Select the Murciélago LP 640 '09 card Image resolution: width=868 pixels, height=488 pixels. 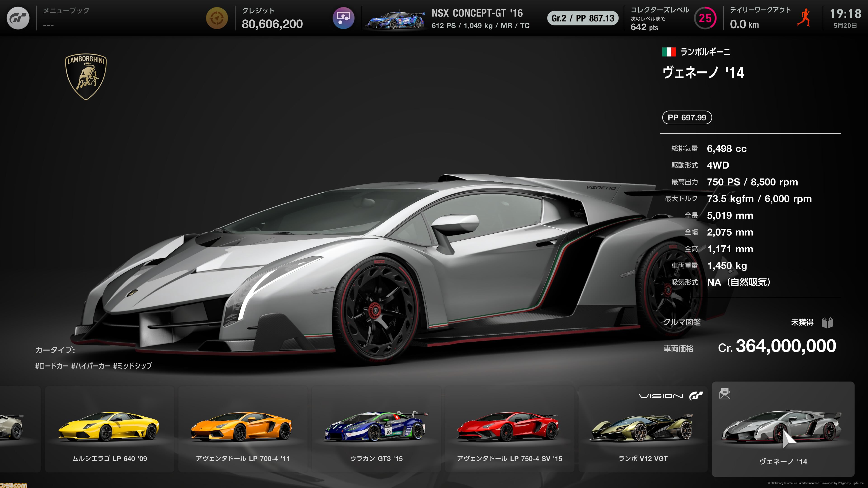point(109,429)
